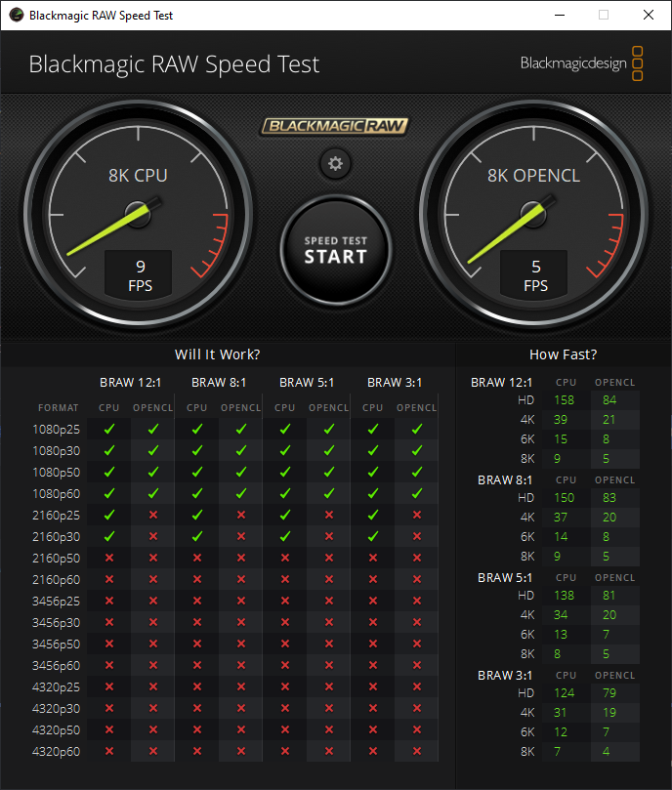
Task: Click the 1080p25 format row label
Action: click(56, 430)
